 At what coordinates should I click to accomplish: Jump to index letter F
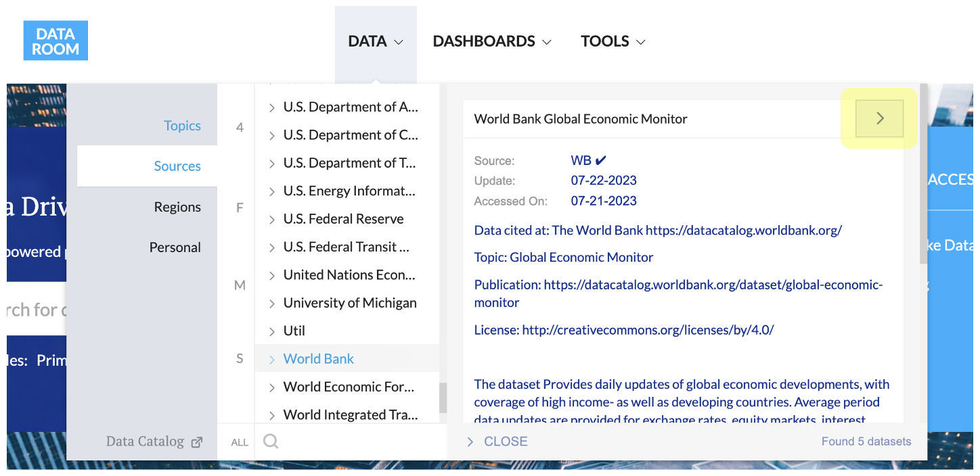click(240, 208)
